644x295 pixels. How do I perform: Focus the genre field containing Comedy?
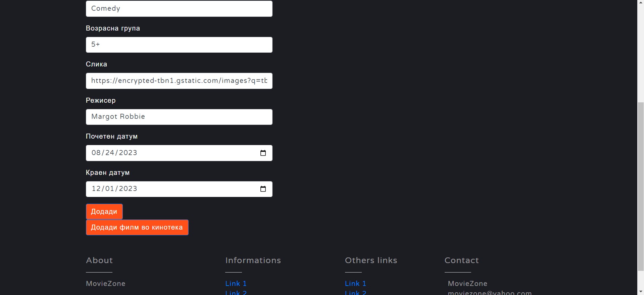tap(179, 9)
